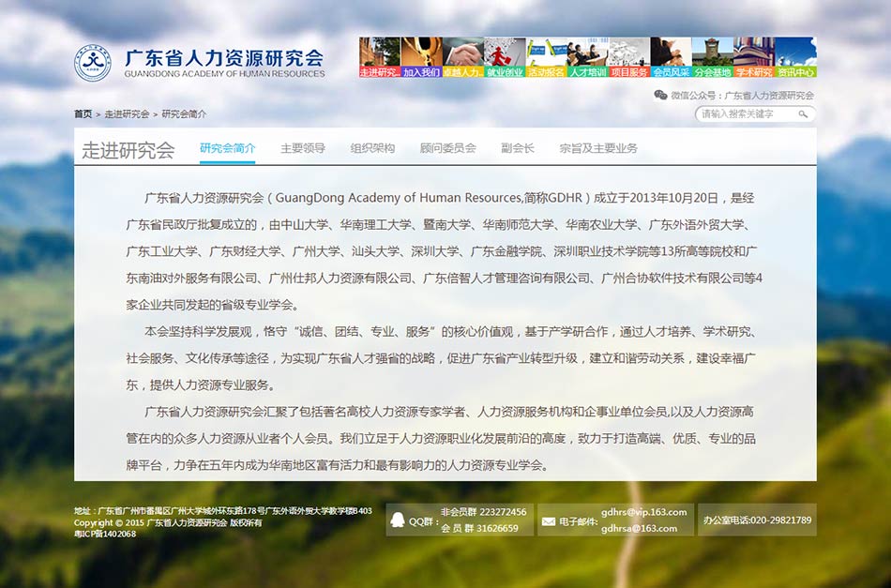Click 走进研究会 in the breadcrumb
This screenshot has height=588, width=891.
point(127,114)
